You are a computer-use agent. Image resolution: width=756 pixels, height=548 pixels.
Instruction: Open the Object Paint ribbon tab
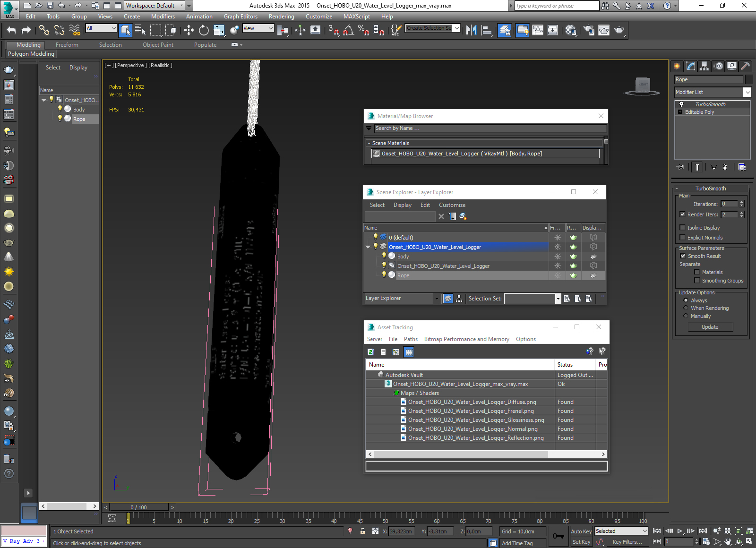tap(158, 45)
